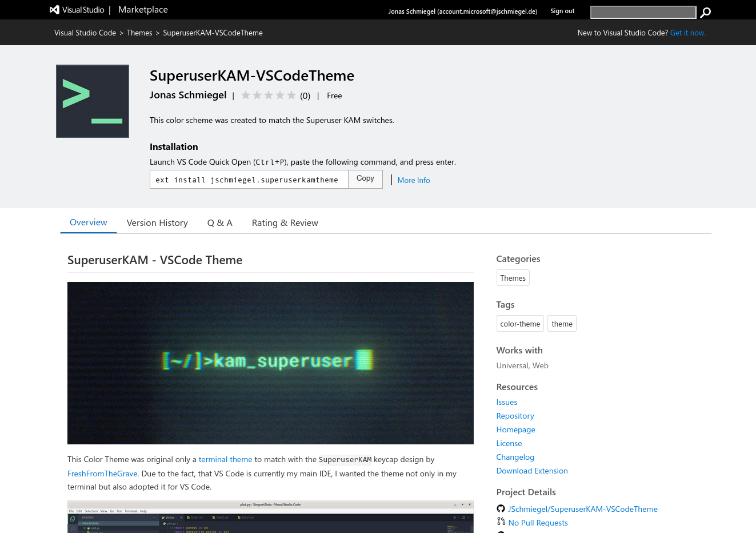Viewport: 756px width, 533px height.
Task: Click the theme tag
Action: (562, 324)
